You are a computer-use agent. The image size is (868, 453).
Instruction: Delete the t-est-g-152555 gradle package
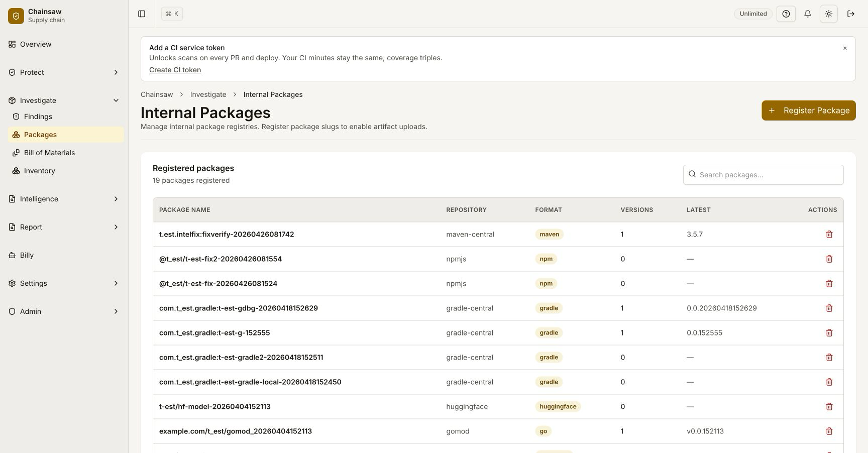(x=829, y=333)
